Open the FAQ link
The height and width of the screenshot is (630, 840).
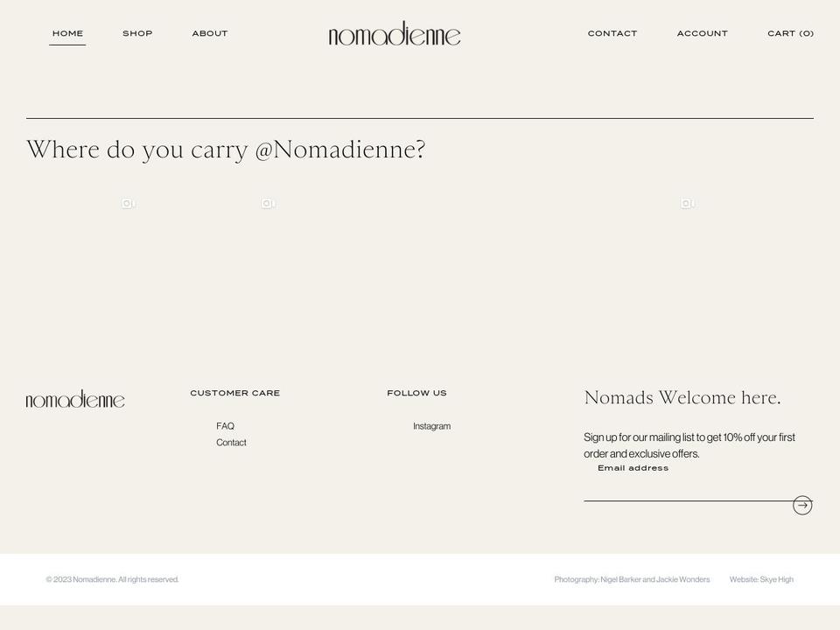[x=225, y=426]
